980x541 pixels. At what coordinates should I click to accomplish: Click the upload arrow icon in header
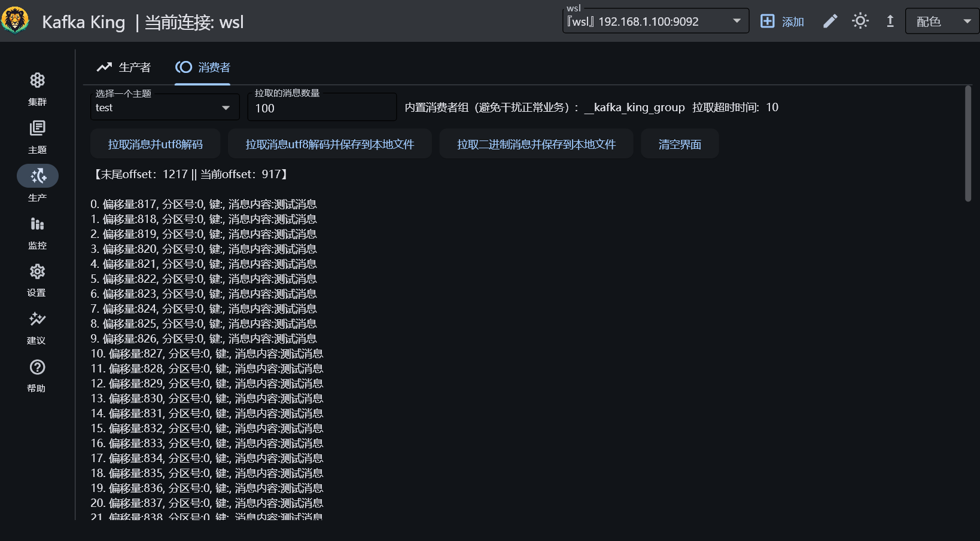pos(890,22)
